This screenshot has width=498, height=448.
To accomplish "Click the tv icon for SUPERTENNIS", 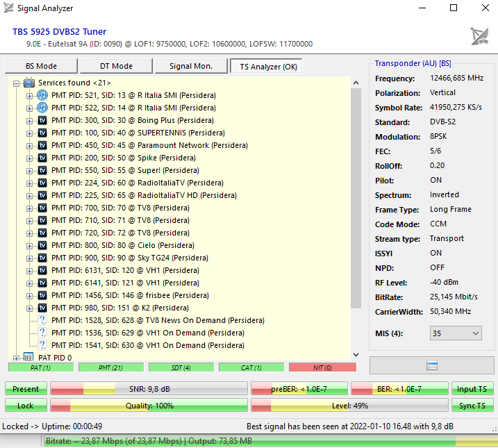I will point(42,133).
